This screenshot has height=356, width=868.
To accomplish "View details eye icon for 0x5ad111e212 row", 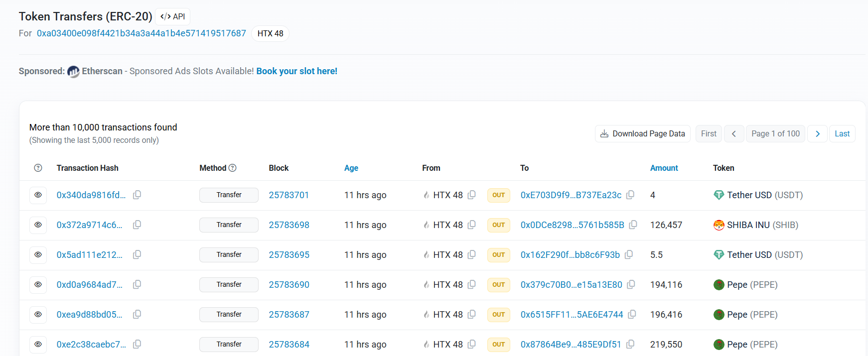I will pos(38,255).
